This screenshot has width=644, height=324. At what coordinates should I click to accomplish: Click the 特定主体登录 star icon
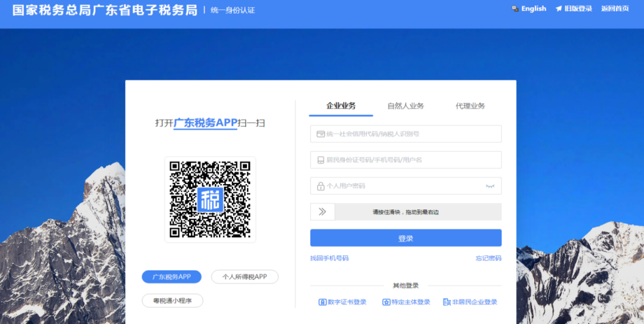pyautogui.click(x=386, y=303)
